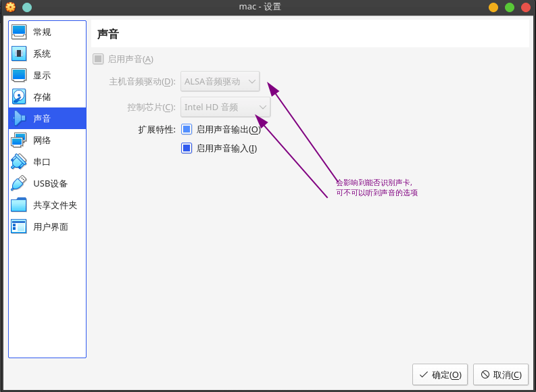536x392 pixels.
Task: Switch to 显示 category label
Action: pos(42,75)
